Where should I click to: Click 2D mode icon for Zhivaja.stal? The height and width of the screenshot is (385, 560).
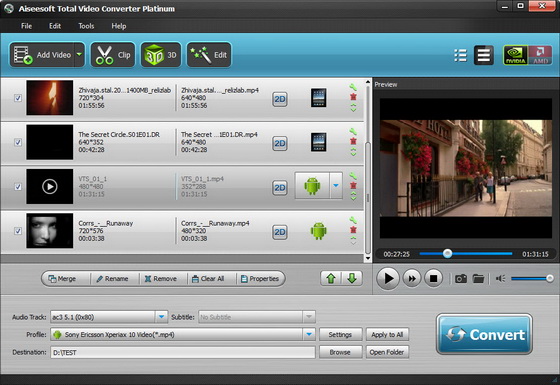point(280,99)
